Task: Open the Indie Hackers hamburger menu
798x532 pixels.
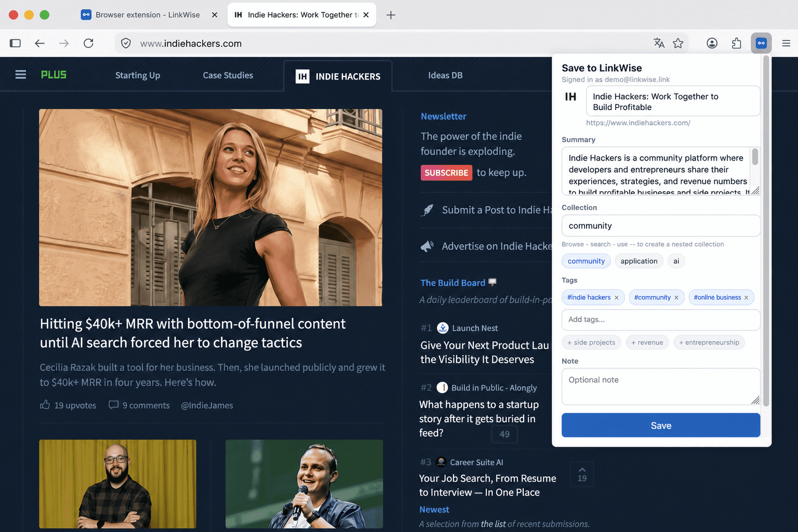Action: [x=21, y=75]
